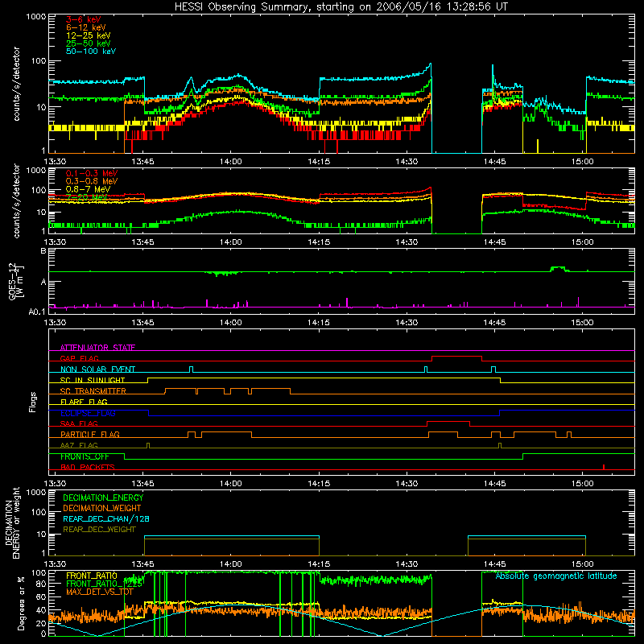The image size is (644, 644).
Task: Click the 0.3-0.8 MeV legend label
Action: pyautogui.click(x=92, y=181)
